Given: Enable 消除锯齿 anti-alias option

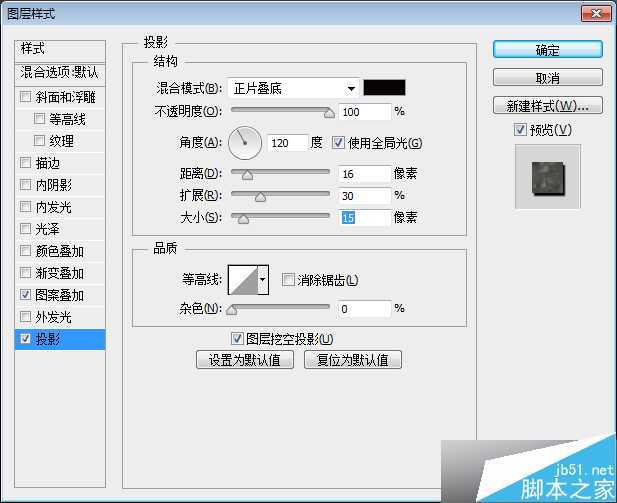Looking at the screenshot, I should [288, 281].
